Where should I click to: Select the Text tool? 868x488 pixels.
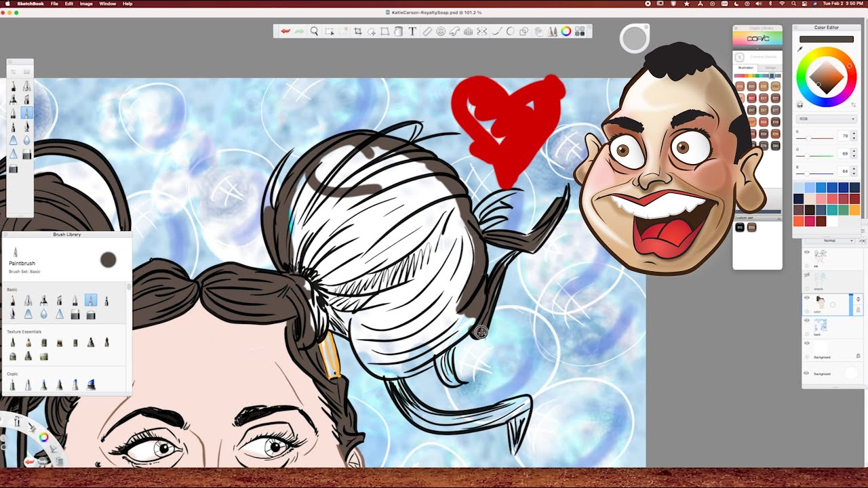(x=412, y=31)
